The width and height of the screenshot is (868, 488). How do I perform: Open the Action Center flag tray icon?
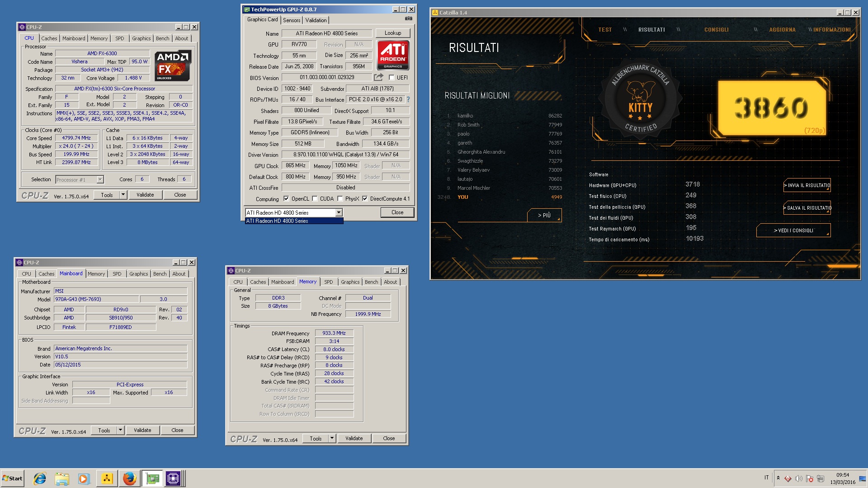coord(809,479)
